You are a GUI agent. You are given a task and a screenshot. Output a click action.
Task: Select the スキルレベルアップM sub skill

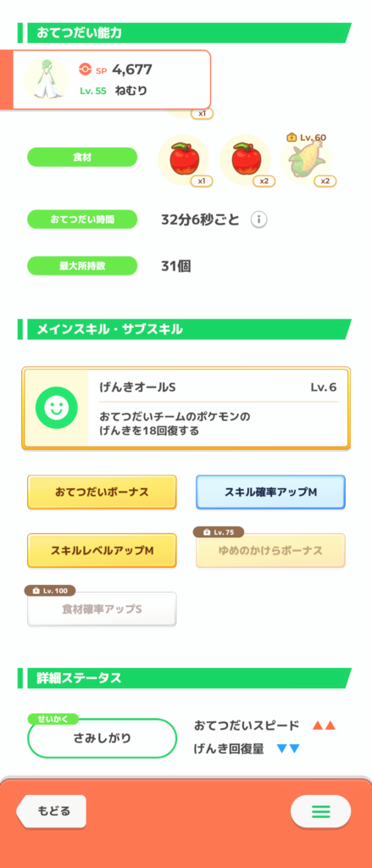tap(102, 550)
